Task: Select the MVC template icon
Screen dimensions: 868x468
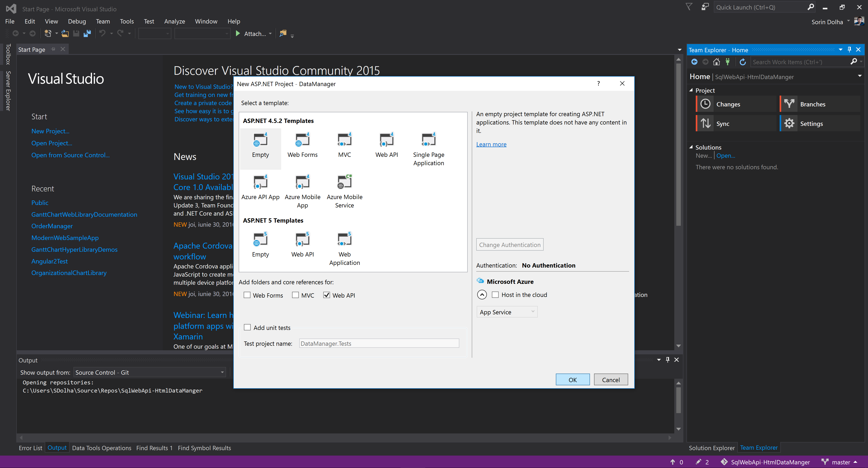Action: point(344,140)
